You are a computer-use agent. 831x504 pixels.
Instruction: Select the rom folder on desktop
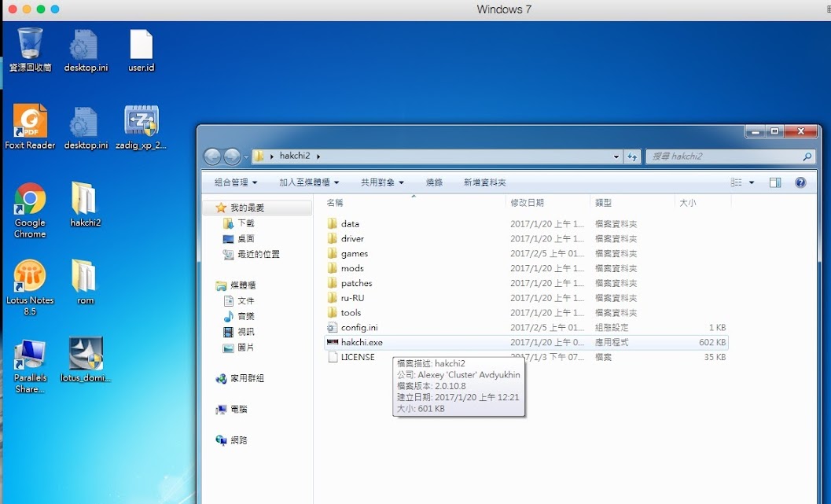(86, 282)
